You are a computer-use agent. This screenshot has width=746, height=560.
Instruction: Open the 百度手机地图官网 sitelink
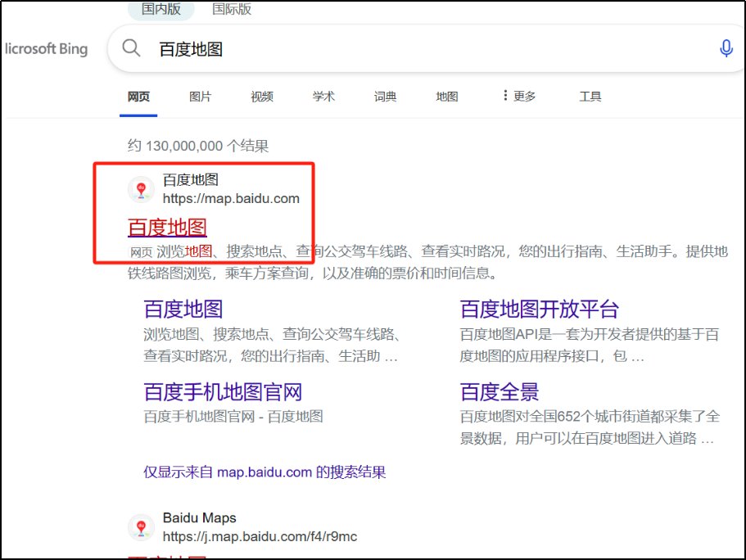[x=223, y=392]
